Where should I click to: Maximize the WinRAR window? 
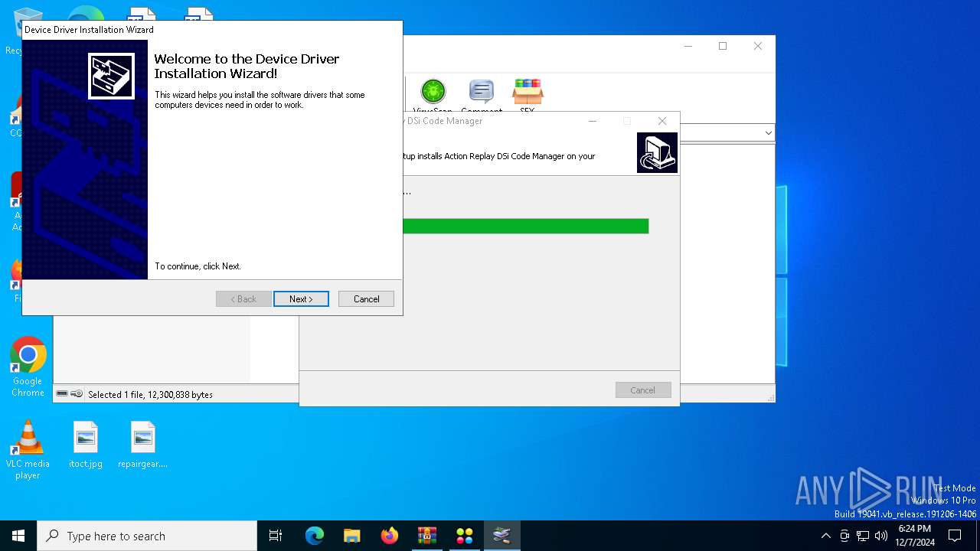[722, 46]
